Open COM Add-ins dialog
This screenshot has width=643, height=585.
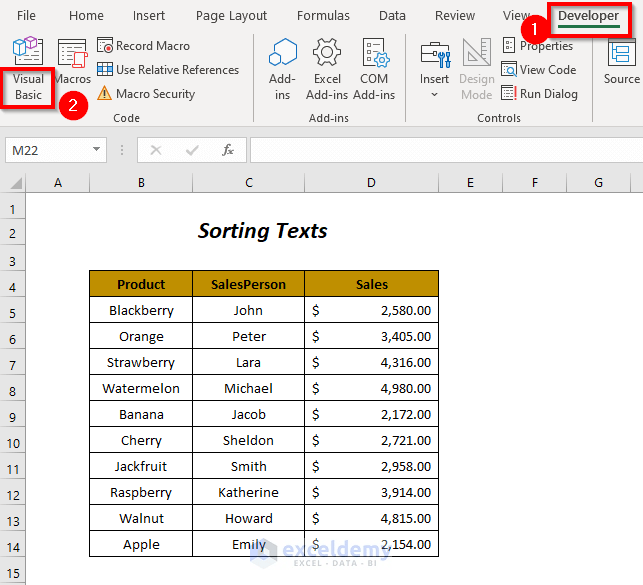point(374,70)
